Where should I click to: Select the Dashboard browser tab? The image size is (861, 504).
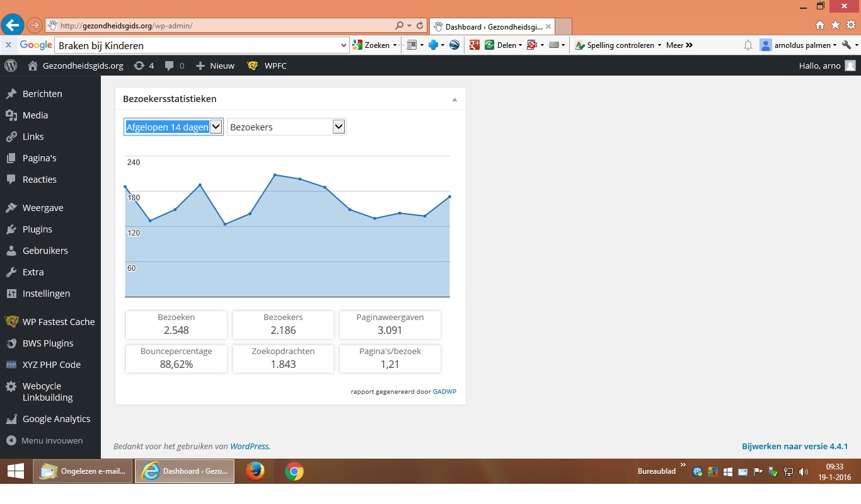(x=492, y=26)
